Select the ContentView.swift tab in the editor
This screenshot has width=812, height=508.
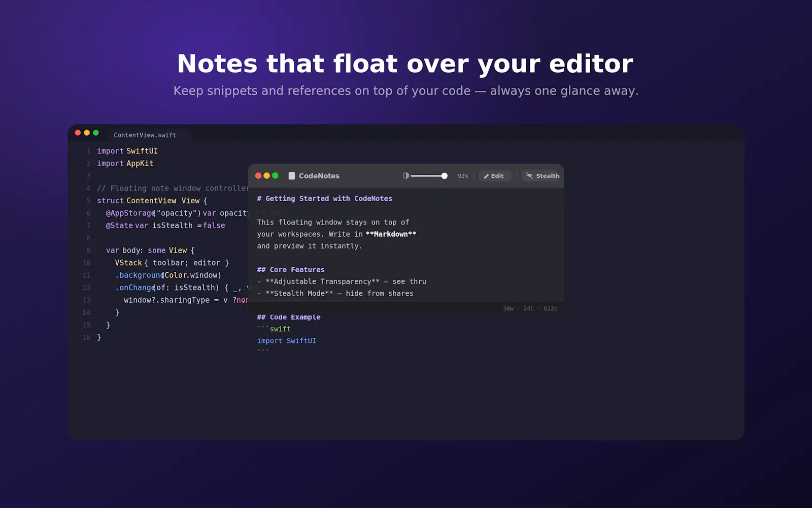[145, 135]
